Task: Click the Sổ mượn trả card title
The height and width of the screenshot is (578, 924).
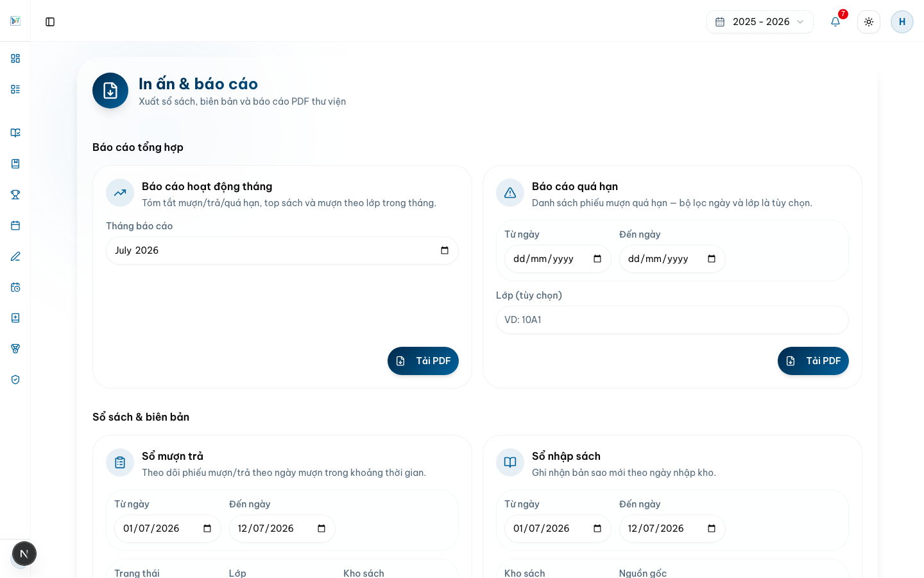Action: point(173,456)
